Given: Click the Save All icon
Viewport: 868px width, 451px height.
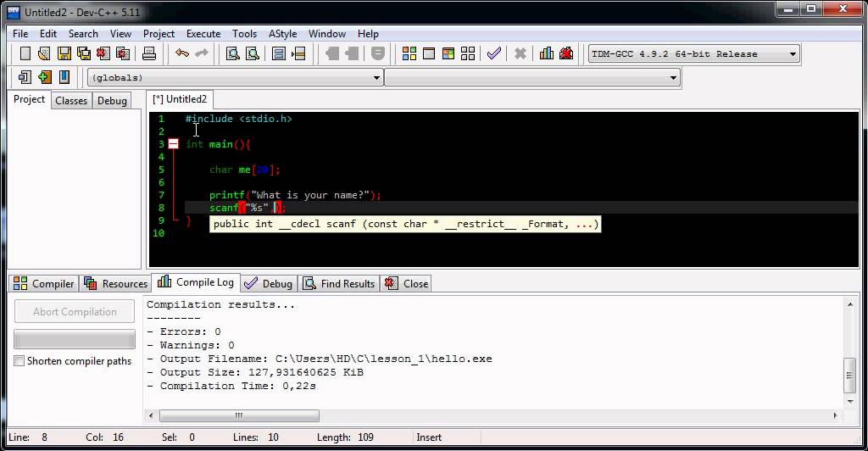Looking at the screenshot, I should point(84,53).
